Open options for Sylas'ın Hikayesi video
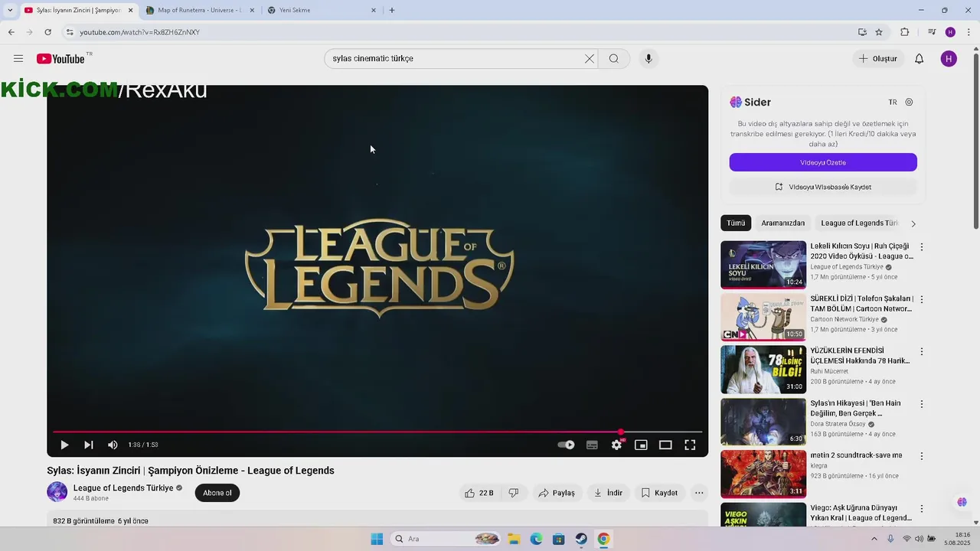This screenshot has height=551, width=980. pos(922,403)
